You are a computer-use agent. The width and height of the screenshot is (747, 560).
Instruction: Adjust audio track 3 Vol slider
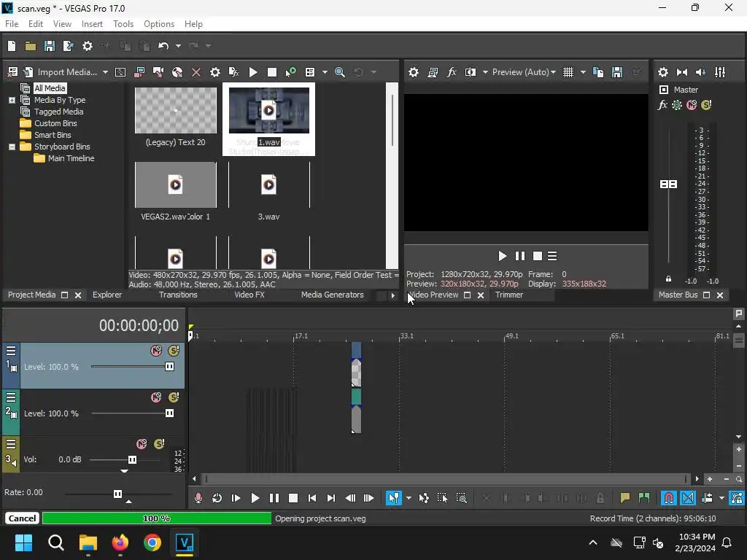tap(132, 459)
